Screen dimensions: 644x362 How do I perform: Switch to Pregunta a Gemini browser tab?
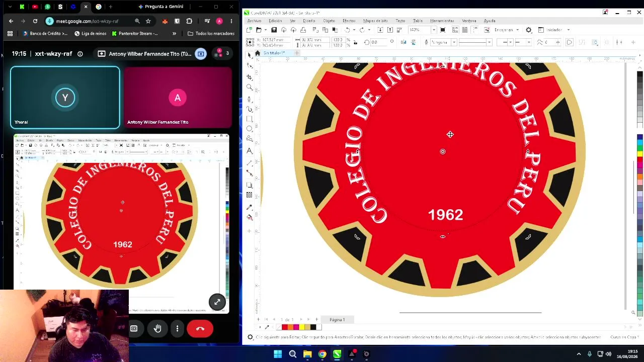[160, 7]
